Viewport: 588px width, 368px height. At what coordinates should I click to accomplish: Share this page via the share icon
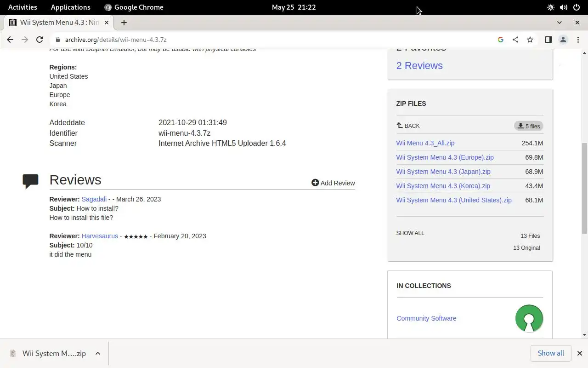click(x=515, y=40)
